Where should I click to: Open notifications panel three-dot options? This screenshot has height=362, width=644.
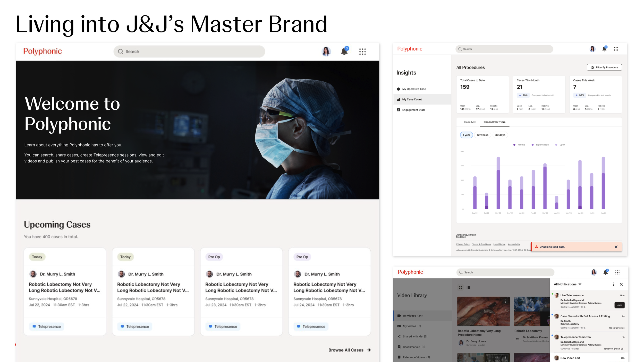coord(613,284)
